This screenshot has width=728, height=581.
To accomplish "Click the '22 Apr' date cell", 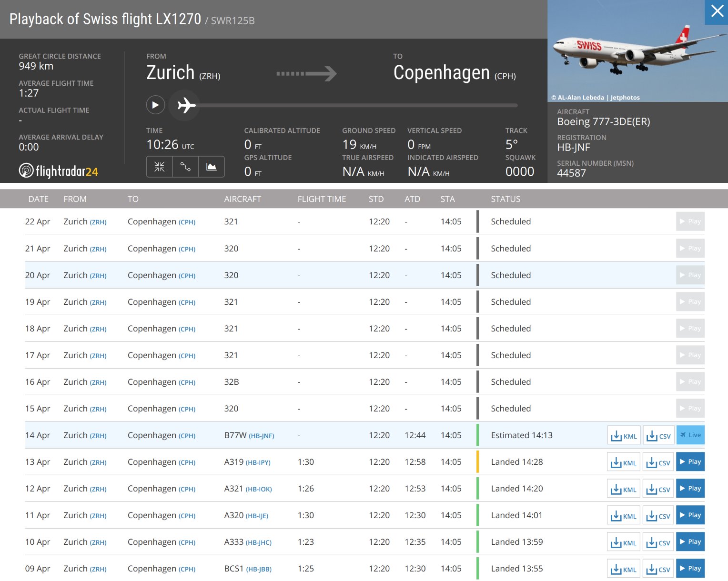I will [x=38, y=221].
